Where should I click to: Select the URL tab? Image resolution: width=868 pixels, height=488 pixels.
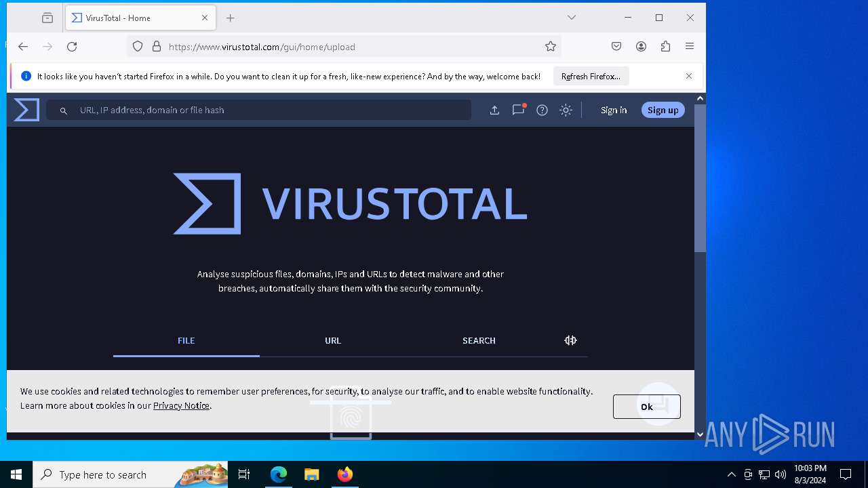332,341
